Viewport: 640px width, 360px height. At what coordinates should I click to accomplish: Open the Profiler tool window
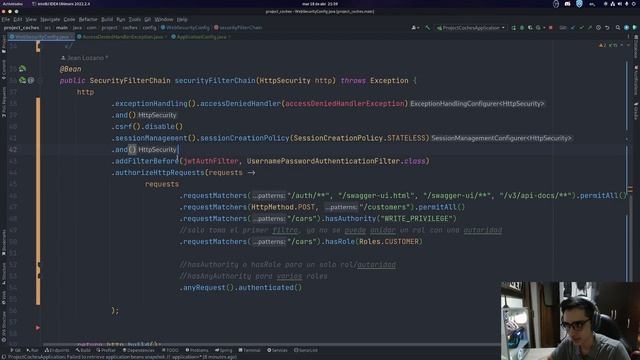(x=105, y=350)
